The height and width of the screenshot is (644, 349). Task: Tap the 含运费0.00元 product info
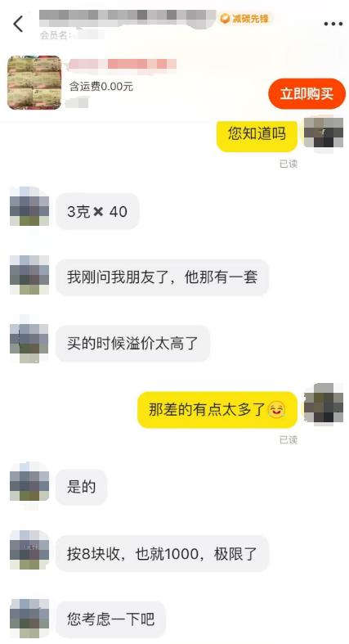101,86
